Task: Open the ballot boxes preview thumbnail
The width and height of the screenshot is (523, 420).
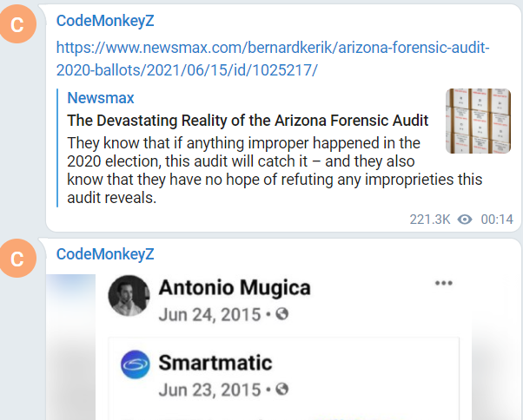Action: click(478, 121)
